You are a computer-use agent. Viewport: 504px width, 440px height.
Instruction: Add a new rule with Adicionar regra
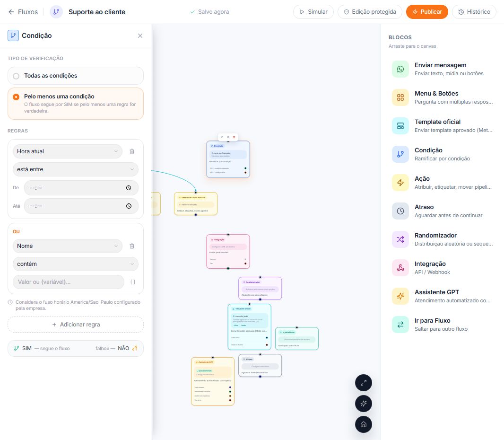(76, 325)
